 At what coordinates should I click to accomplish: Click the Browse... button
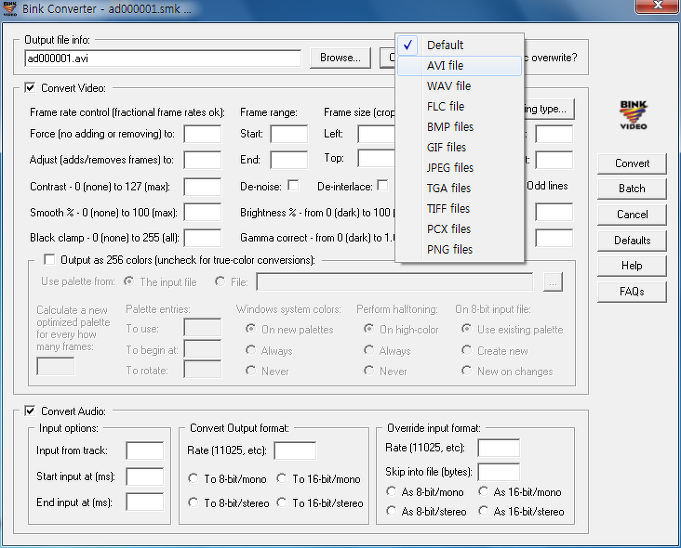[x=340, y=58]
